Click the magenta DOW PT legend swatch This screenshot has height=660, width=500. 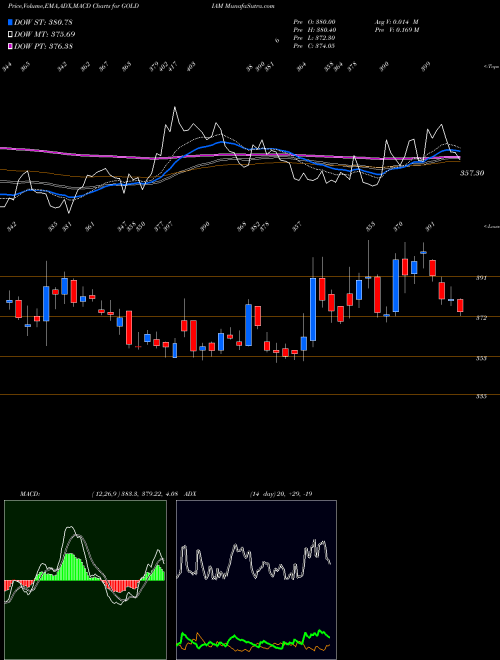(10, 46)
